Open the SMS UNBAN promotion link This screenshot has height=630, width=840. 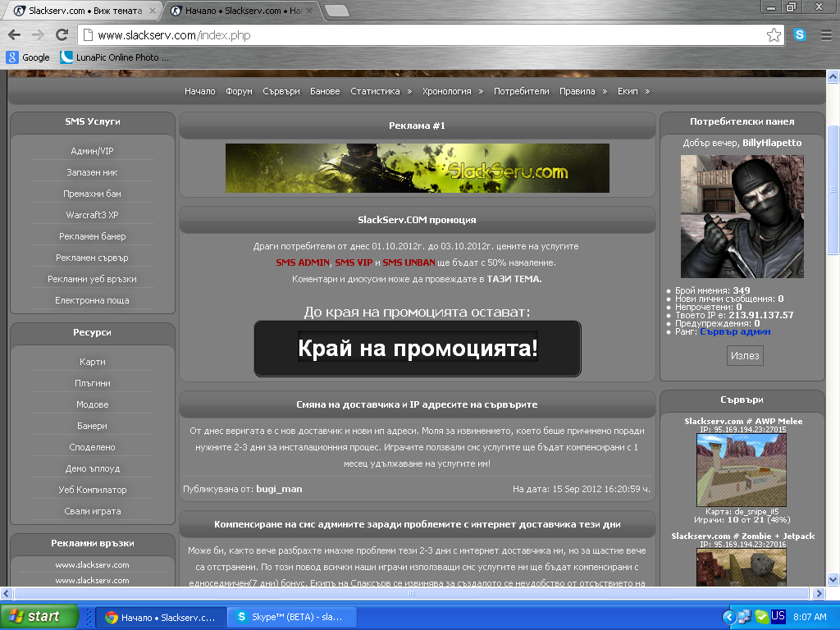coord(409,263)
